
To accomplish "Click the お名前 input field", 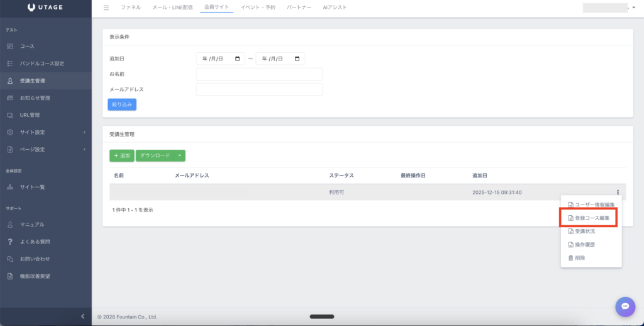I will (259, 74).
